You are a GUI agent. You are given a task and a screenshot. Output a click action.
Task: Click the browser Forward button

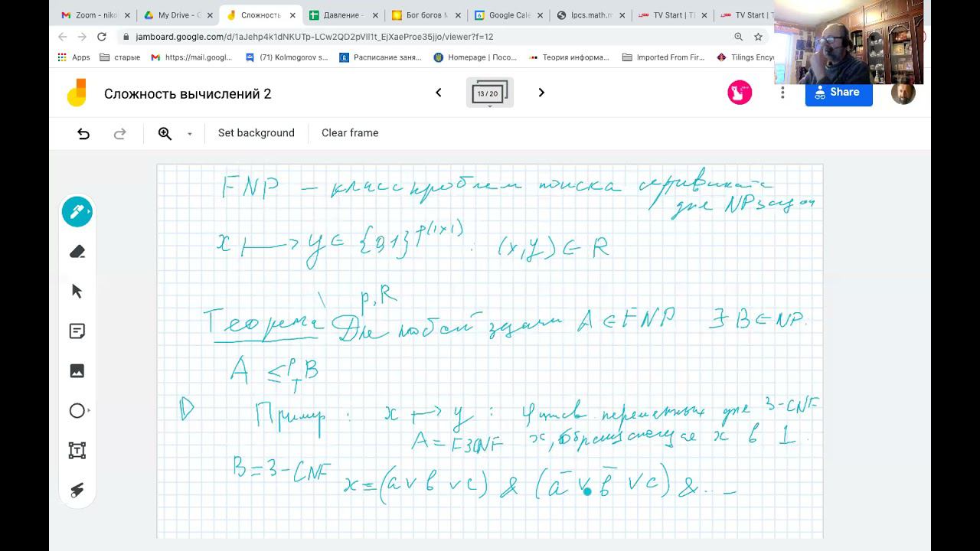tap(82, 37)
